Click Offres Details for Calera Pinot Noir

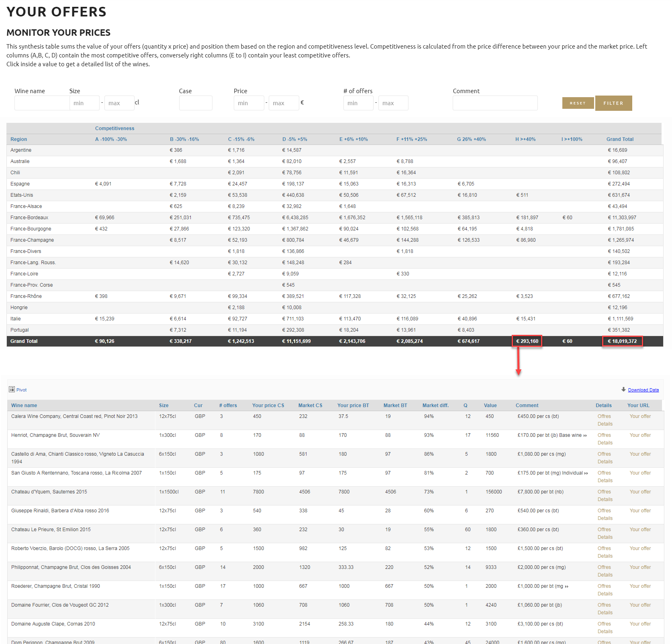click(605, 420)
